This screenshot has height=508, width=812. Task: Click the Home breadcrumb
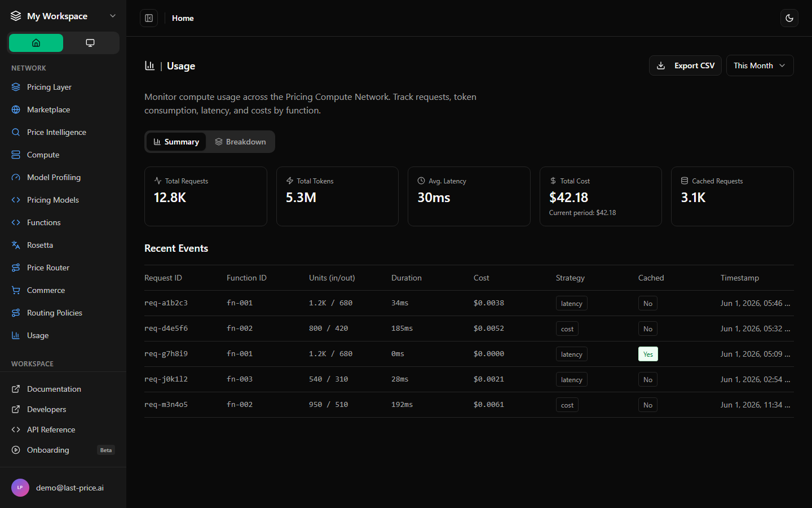183,18
